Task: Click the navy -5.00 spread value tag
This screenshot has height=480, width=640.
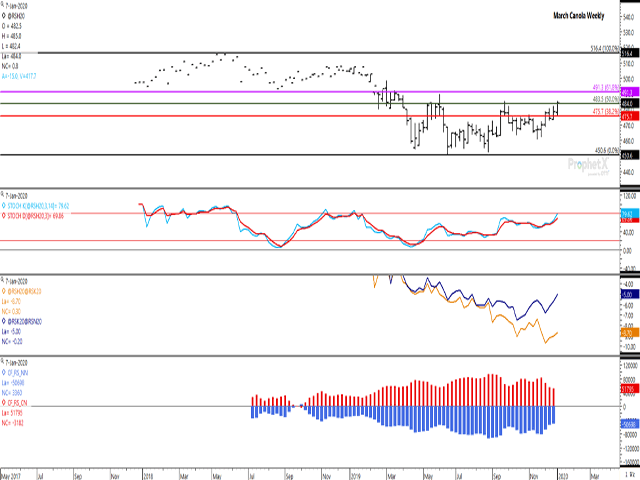Action: pyautogui.click(x=629, y=294)
